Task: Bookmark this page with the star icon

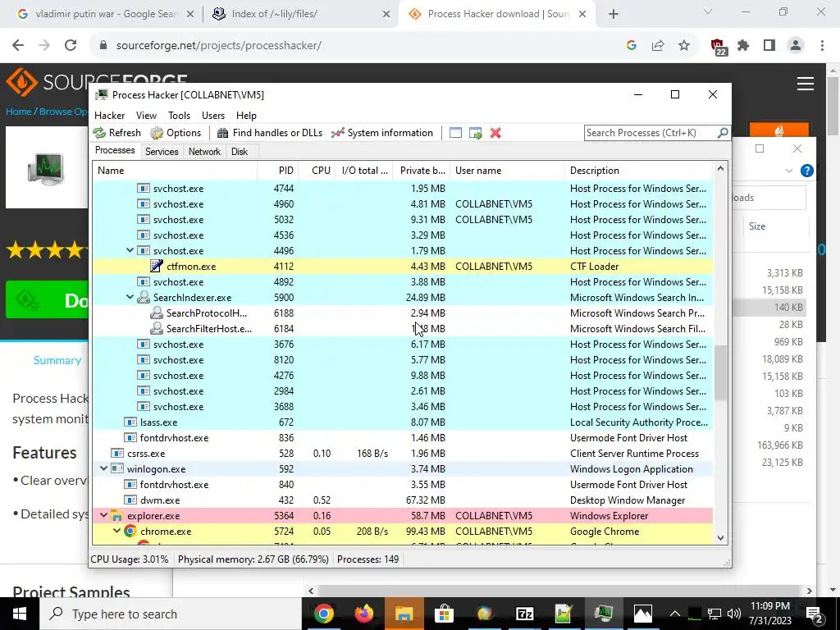Action: (683, 46)
